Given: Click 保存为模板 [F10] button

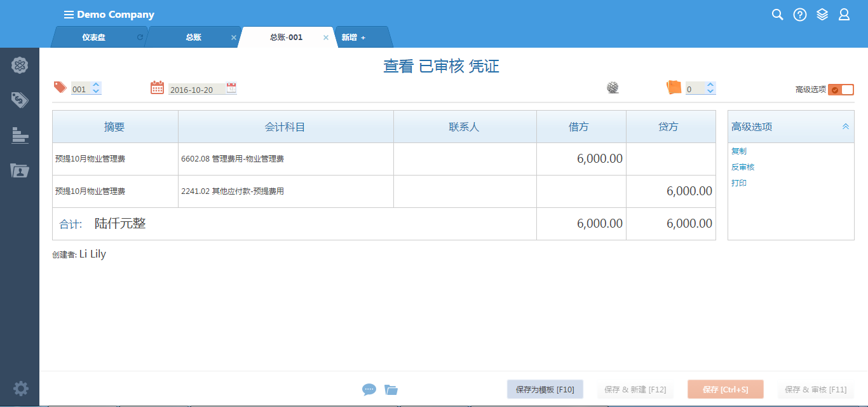Looking at the screenshot, I should pyautogui.click(x=545, y=389).
